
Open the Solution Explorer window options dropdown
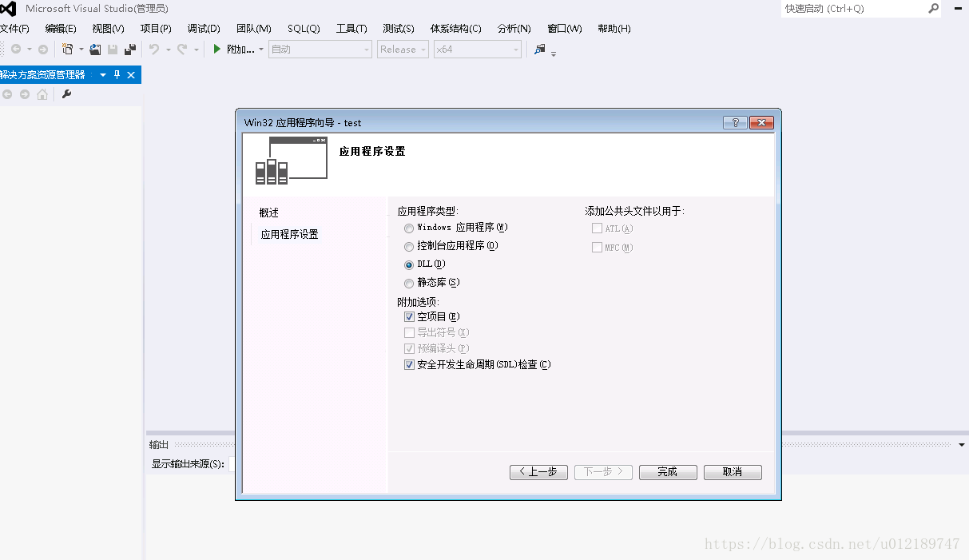pyautogui.click(x=102, y=74)
